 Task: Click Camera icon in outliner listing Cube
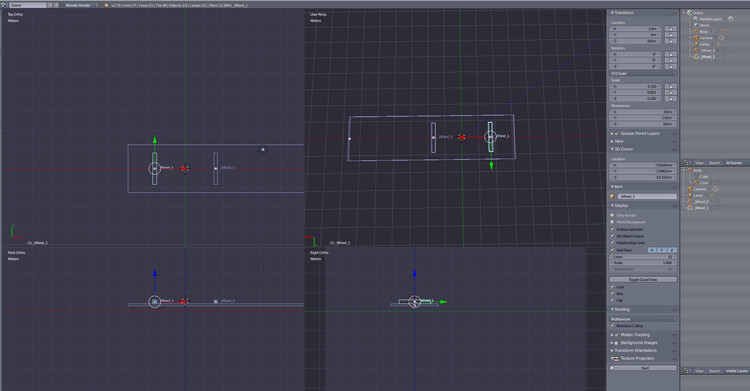pyautogui.click(x=690, y=189)
